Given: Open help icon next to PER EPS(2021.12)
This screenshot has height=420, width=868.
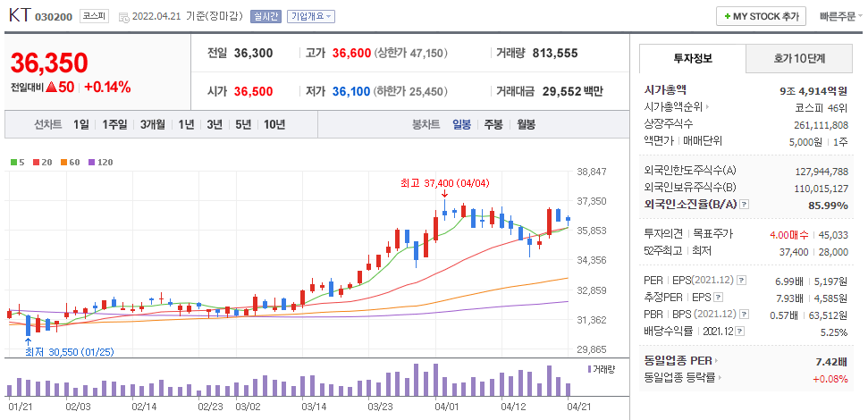Looking at the screenshot, I should (x=742, y=281).
